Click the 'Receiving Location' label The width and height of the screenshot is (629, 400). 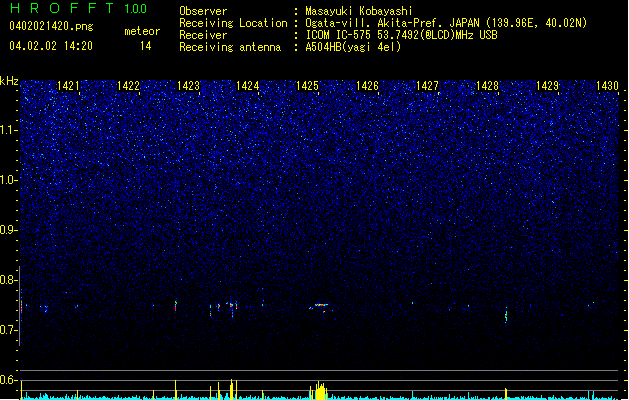point(233,23)
